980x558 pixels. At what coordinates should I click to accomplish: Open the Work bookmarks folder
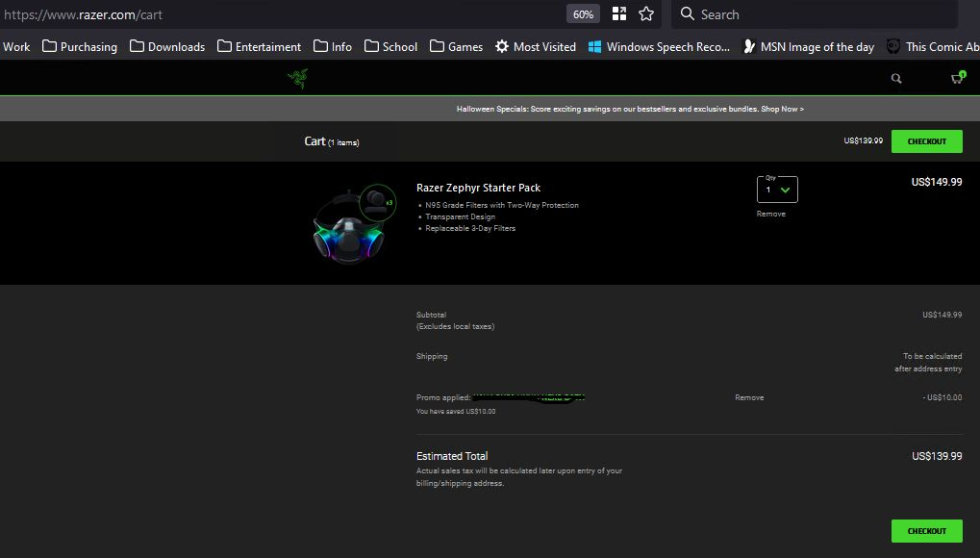tap(16, 47)
